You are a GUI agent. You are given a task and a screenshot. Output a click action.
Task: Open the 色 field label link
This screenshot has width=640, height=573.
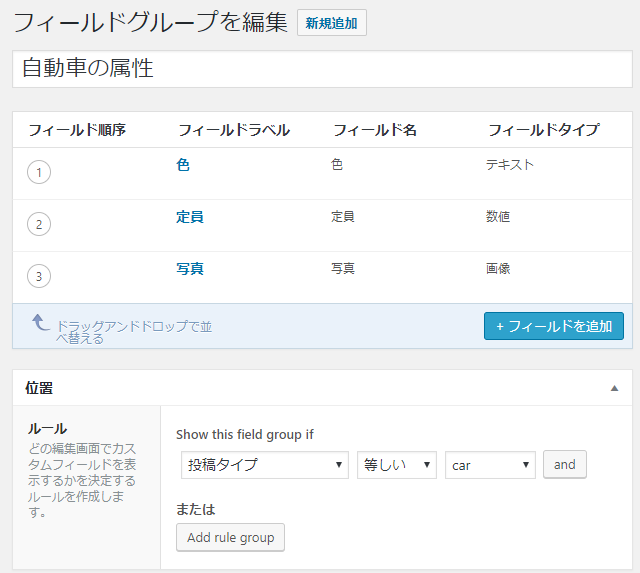click(x=183, y=165)
